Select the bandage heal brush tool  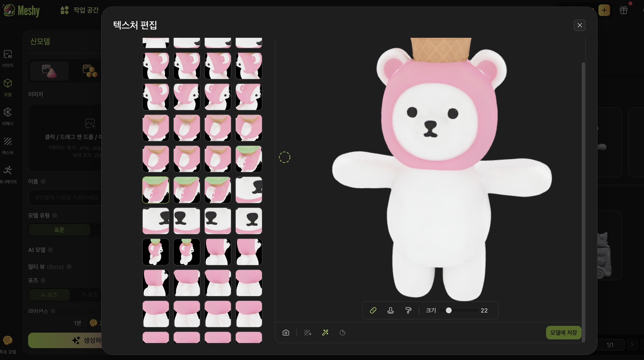pyautogui.click(x=373, y=310)
